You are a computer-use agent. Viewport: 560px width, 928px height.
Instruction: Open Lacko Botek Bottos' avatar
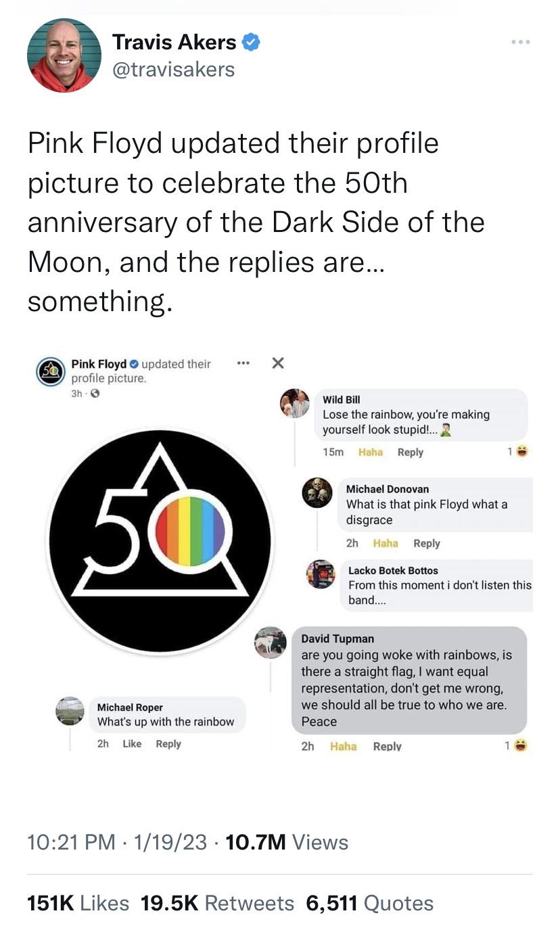(x=321, y=575)
